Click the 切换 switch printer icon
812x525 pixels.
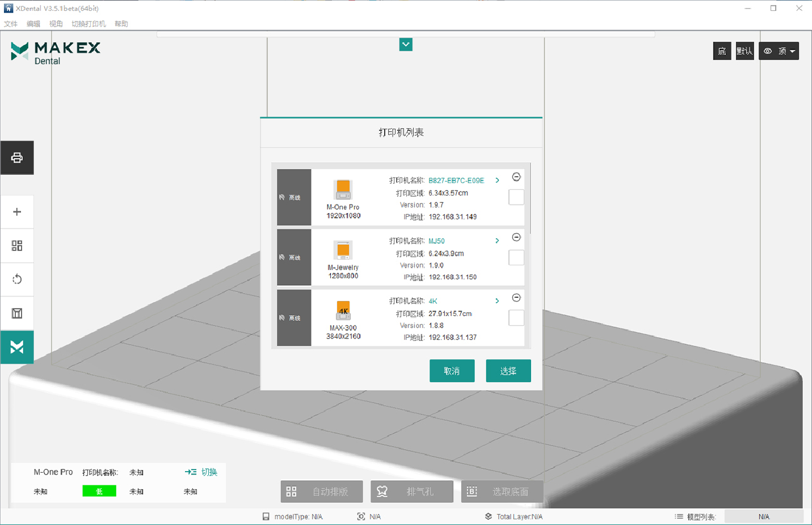(191, 472)
